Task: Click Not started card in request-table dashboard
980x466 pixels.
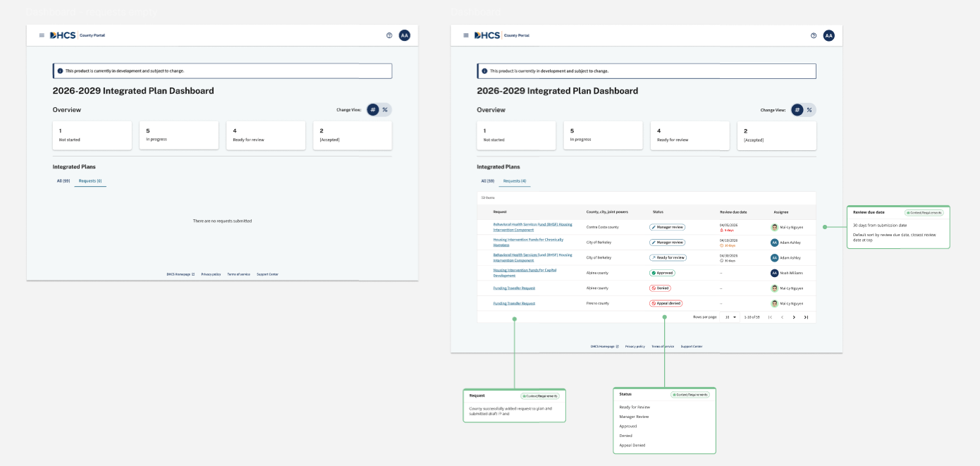Action: pyautogui.click(x=517, y=135)
